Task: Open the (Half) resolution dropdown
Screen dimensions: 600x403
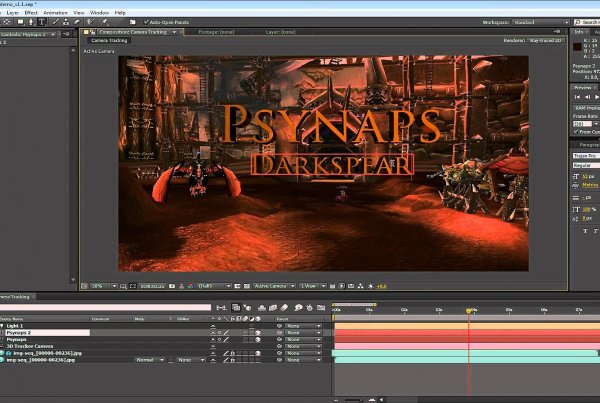Action: (214, 286)
